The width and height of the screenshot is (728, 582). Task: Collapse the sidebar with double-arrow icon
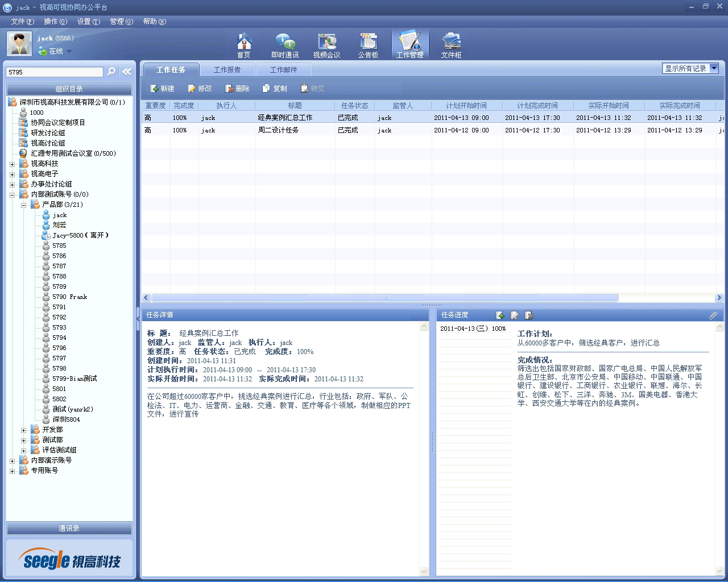127,72
